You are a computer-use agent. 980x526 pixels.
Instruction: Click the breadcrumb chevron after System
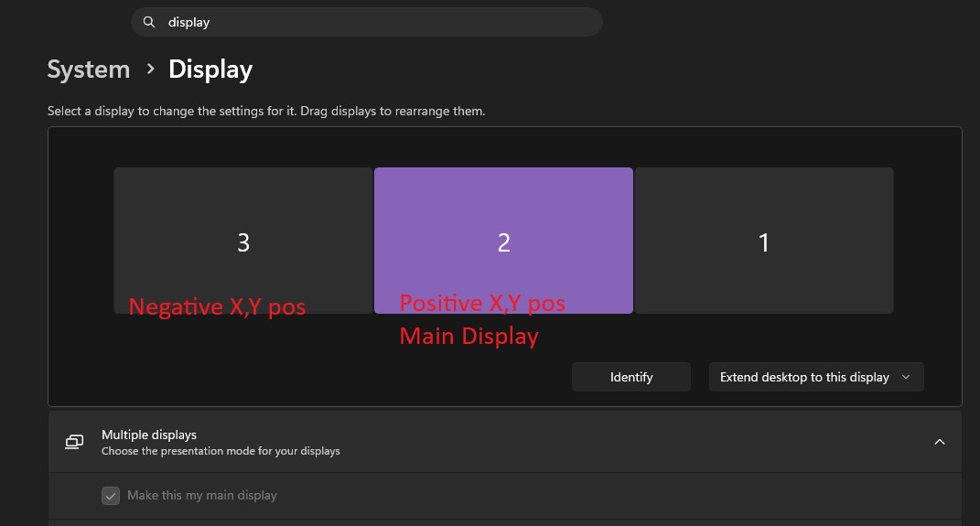[x=150, y=70]
